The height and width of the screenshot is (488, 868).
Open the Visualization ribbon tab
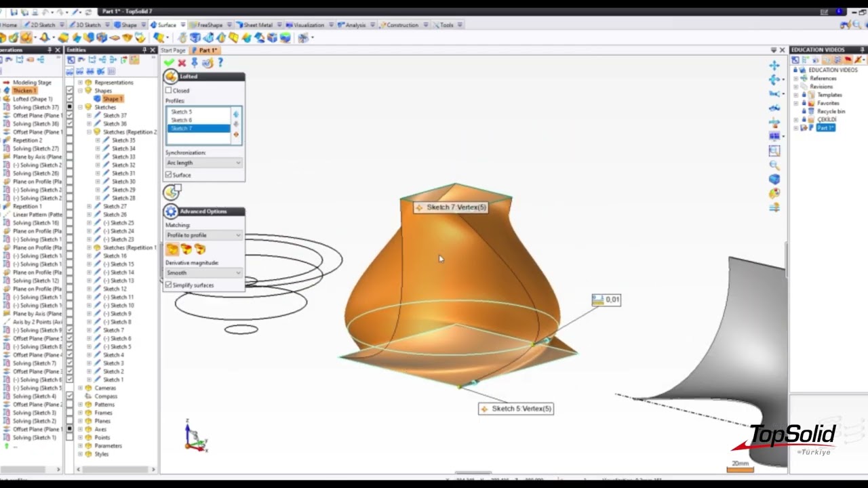pyautogui.click(x=309, y=25)
